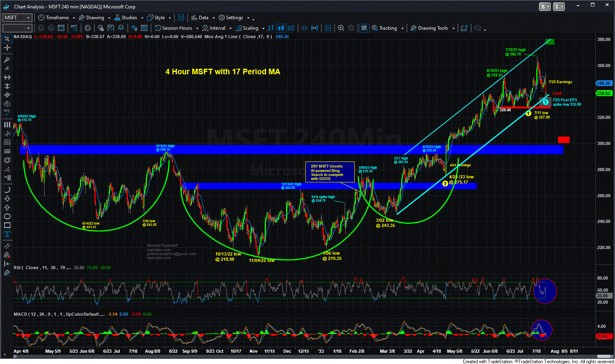Pick the vertical double-arrow tool
Viewport: 615px width, 364px height.
(x=7, y=86)
